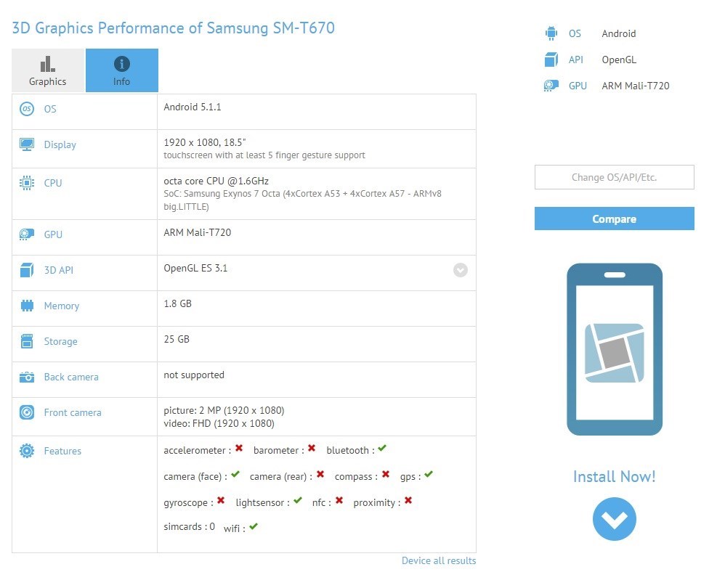The height and width of the screenshot is (588, 717).
Task: Click the sidebar Android OS value
Action: click(619, 34)
